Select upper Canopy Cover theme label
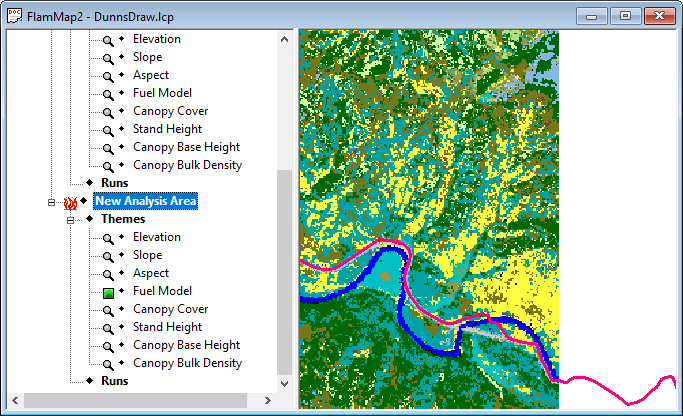This screenshot has width=683, height=416. point(170,111)
